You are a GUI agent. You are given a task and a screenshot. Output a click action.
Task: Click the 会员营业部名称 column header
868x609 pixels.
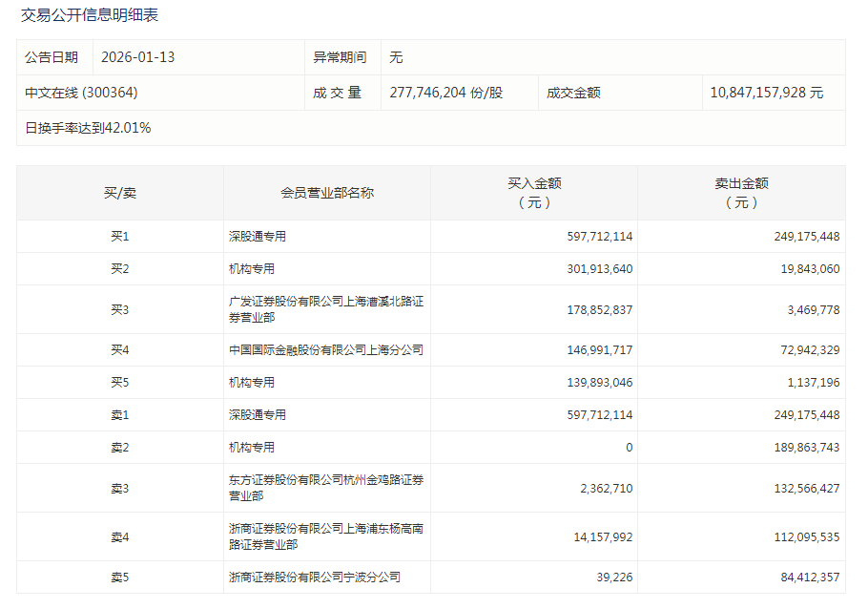pyautogui.click(x=327, y=193)
